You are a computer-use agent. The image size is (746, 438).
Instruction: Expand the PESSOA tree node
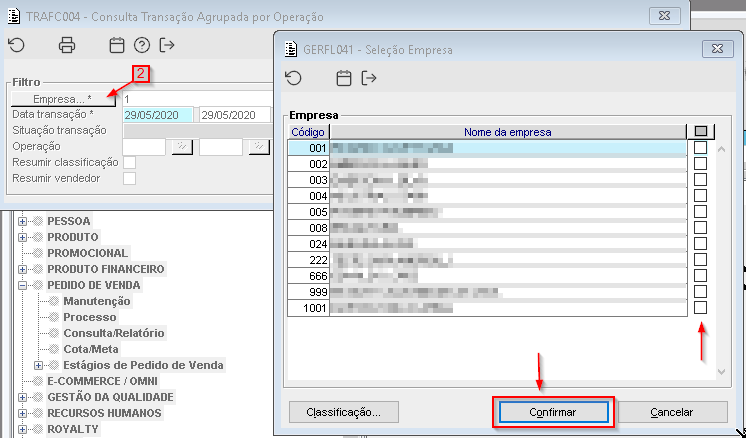point(22,221)
